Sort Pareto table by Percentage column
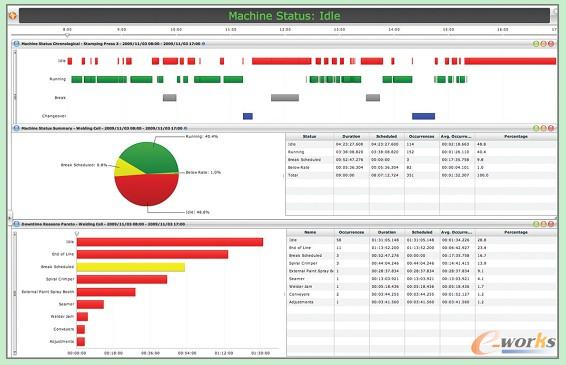 click(516, 232)
